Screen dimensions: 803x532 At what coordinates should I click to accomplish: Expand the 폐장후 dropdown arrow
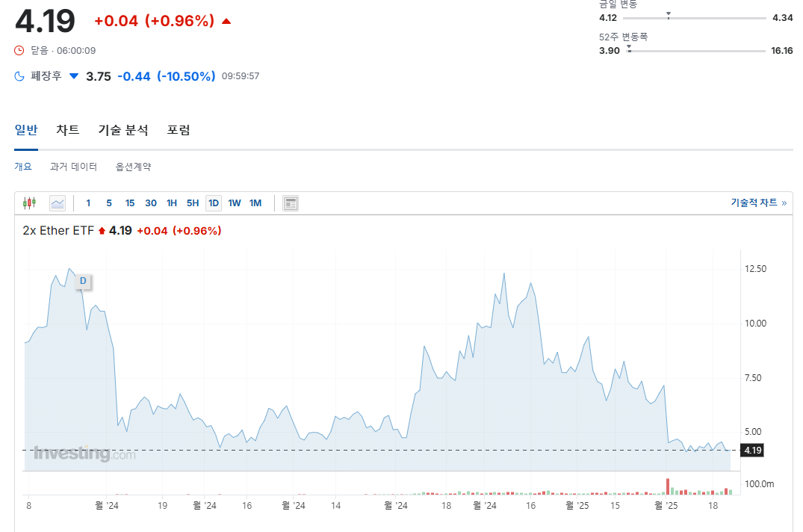74,76
